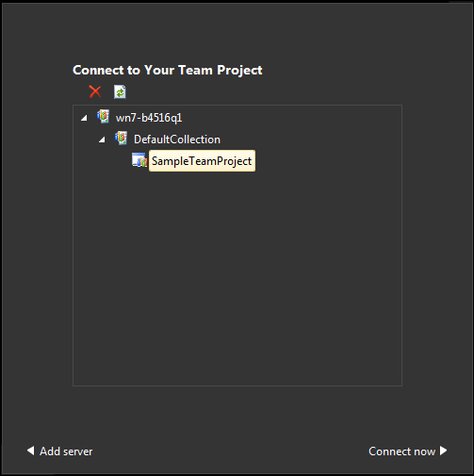Select the wn7-b4516q1 server label
This screenshot has width=474, height=476.
(149, 118)
